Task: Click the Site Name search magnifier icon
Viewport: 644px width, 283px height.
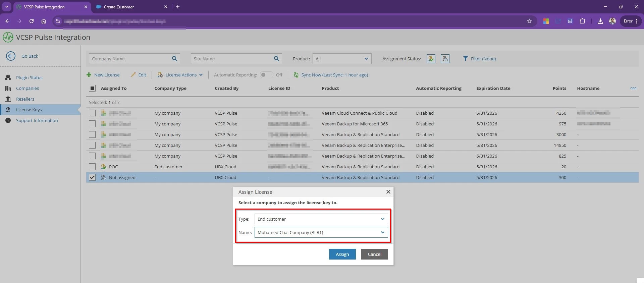Action: [276, 59]
